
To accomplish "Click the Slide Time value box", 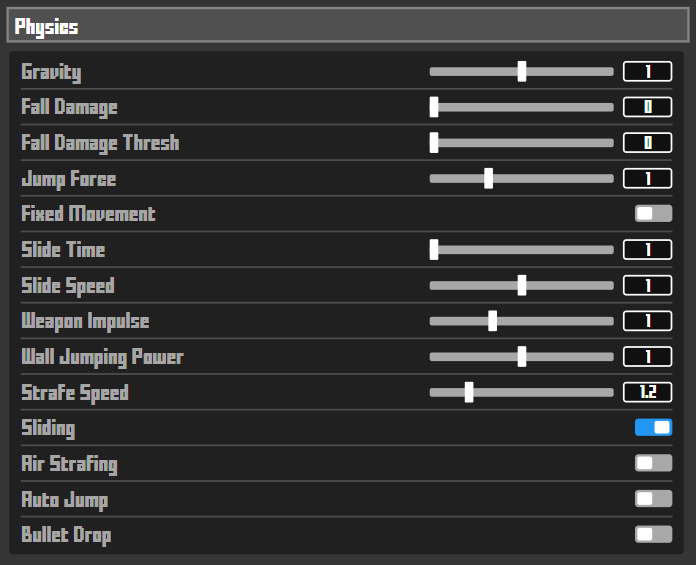I will coord(647,250).
